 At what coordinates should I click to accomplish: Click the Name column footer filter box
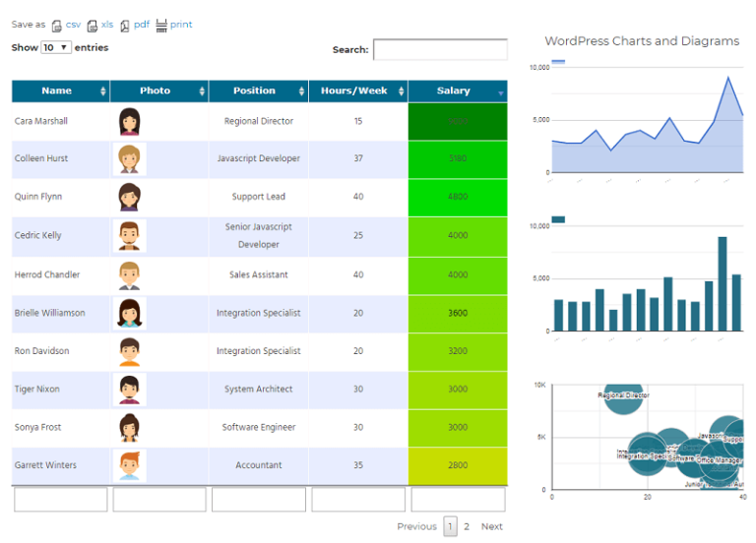tap(61, 500)
